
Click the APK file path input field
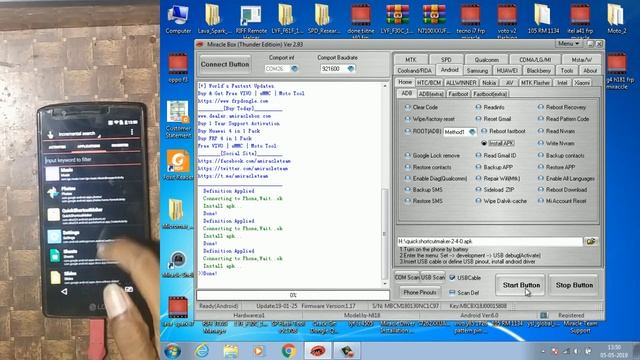(489, 241)
